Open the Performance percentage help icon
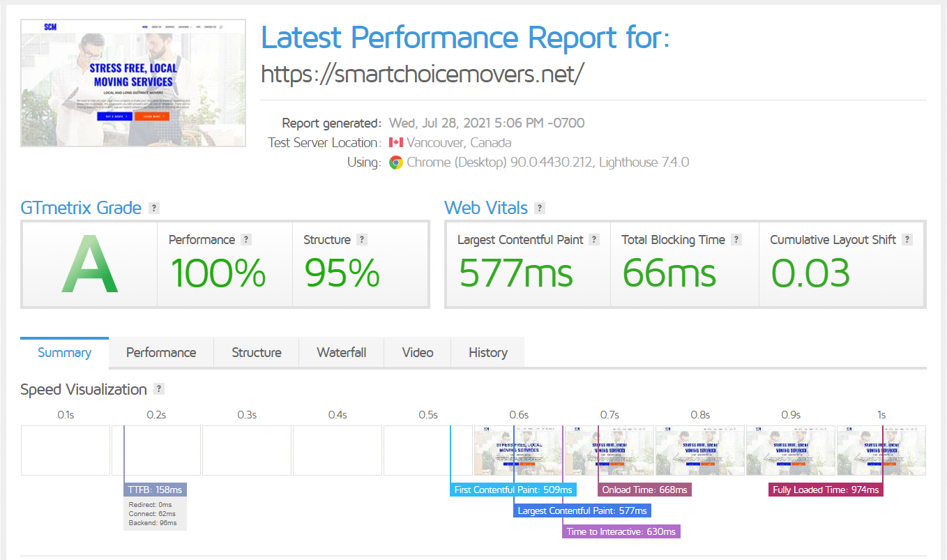947x560 pixels. coord(245,239)
